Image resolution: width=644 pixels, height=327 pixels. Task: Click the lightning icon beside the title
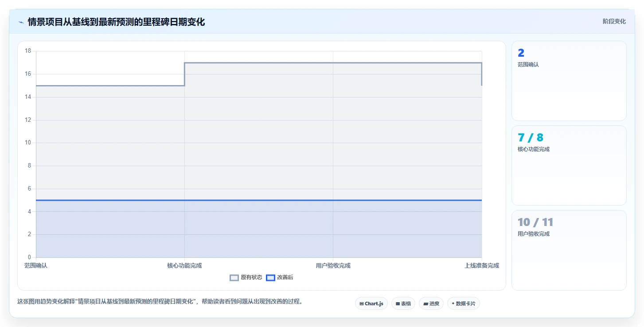tap(21, 22)
